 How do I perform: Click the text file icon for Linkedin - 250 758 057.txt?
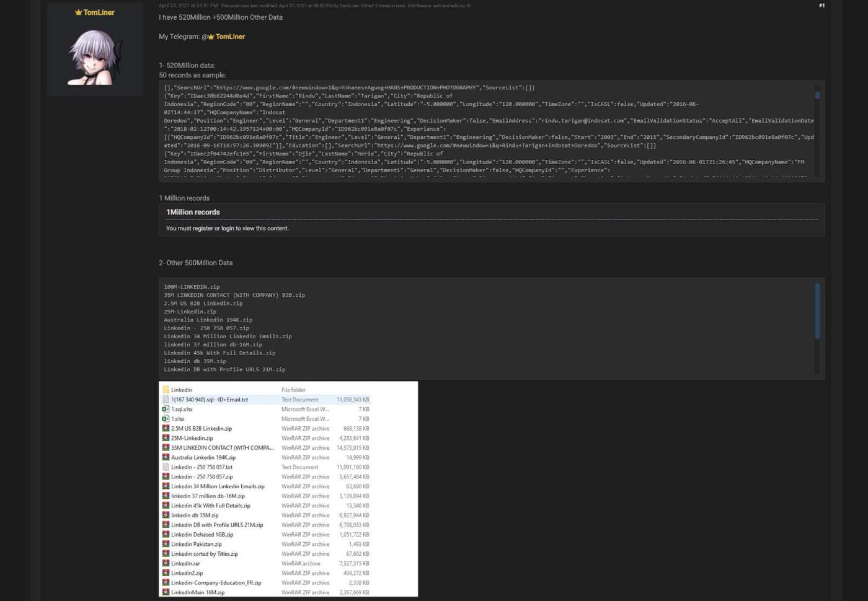(166, 467)
